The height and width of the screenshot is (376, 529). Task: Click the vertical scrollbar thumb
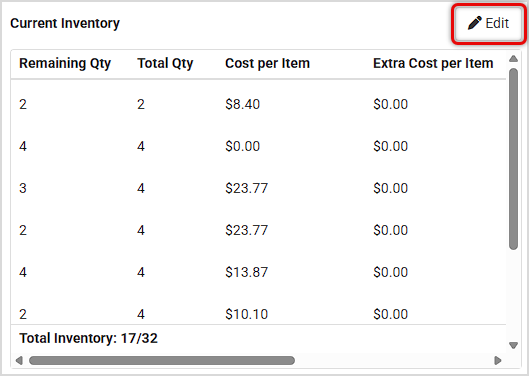point(513,159)
